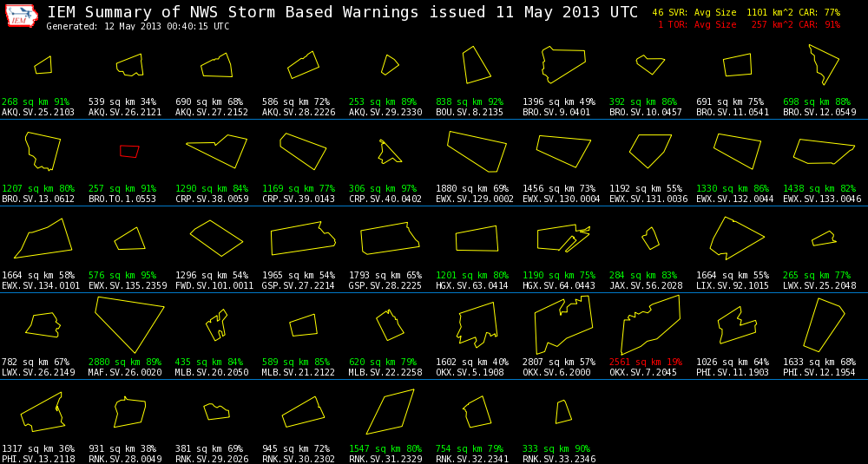Click the '1456 sq km 73%' value
Viewport: 868px width, 464px height.
point(559,188)
